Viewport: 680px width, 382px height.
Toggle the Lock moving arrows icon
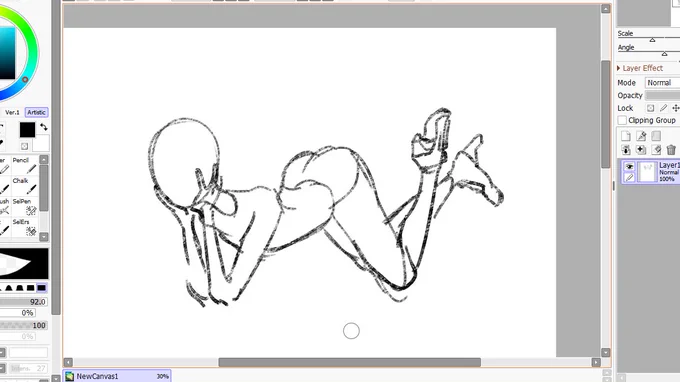coord(676,108)
